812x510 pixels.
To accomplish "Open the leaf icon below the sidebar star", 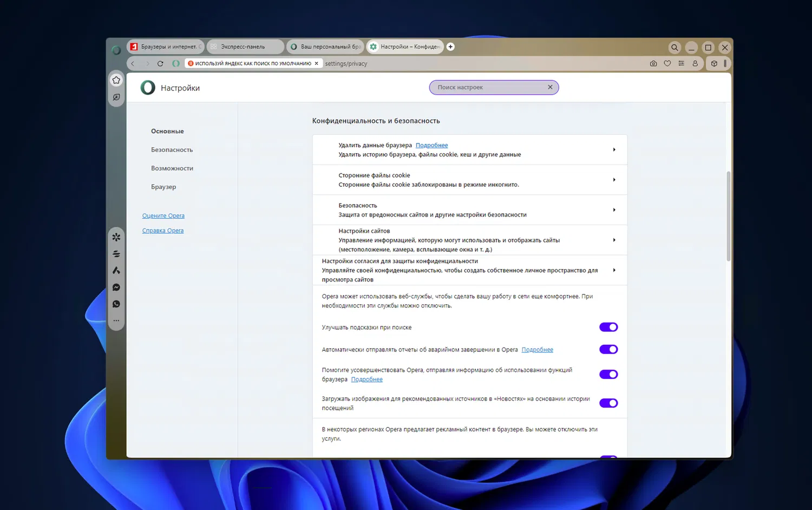I will coord(116,97).
